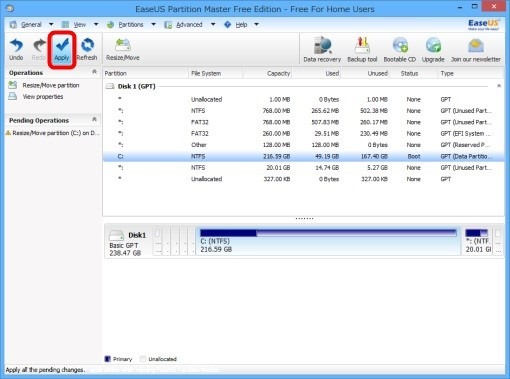510x379 pixels.
Task: Click the Primary legend color swatch
Action: click(x=107, y=359)
